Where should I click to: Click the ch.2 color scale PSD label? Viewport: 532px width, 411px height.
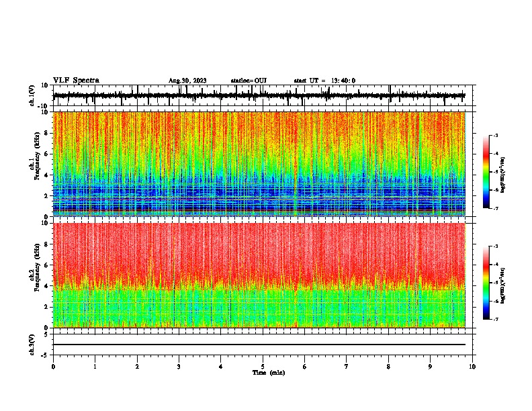(x=503, y=286)
